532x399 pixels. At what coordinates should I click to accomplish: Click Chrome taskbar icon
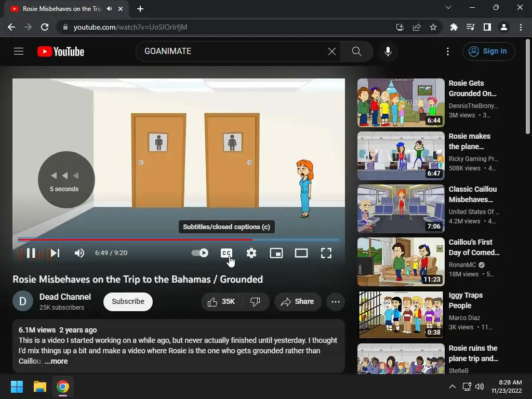coord(63,387)
